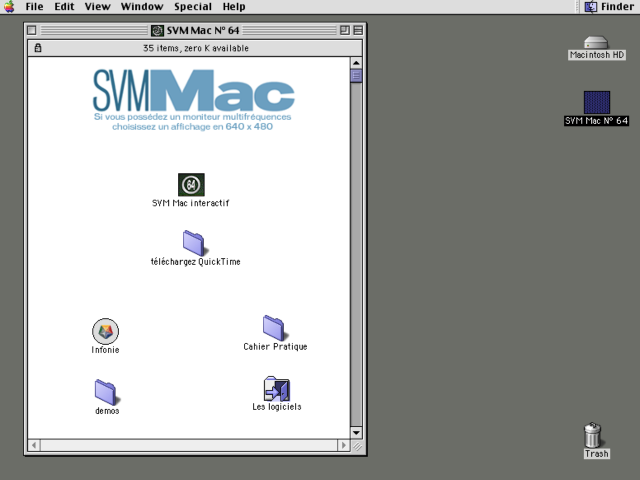
Task: Open the Special menu
Action: coord(193,7)
